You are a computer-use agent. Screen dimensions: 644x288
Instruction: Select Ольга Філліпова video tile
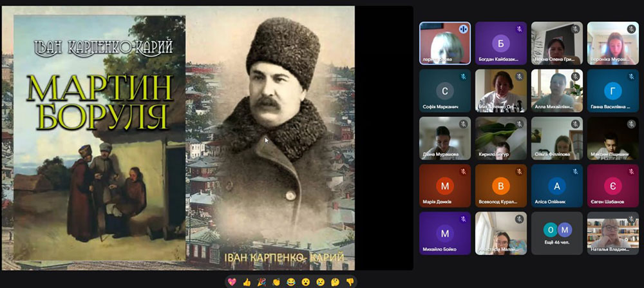coord(557,139)
